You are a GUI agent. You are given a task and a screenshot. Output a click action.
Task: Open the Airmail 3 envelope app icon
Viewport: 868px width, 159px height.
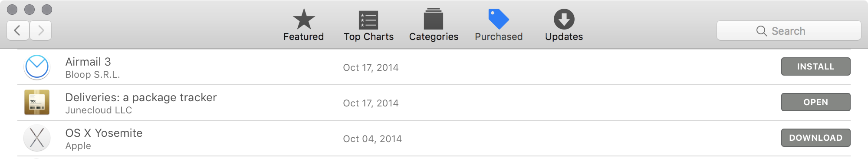[x=37, y=67]
